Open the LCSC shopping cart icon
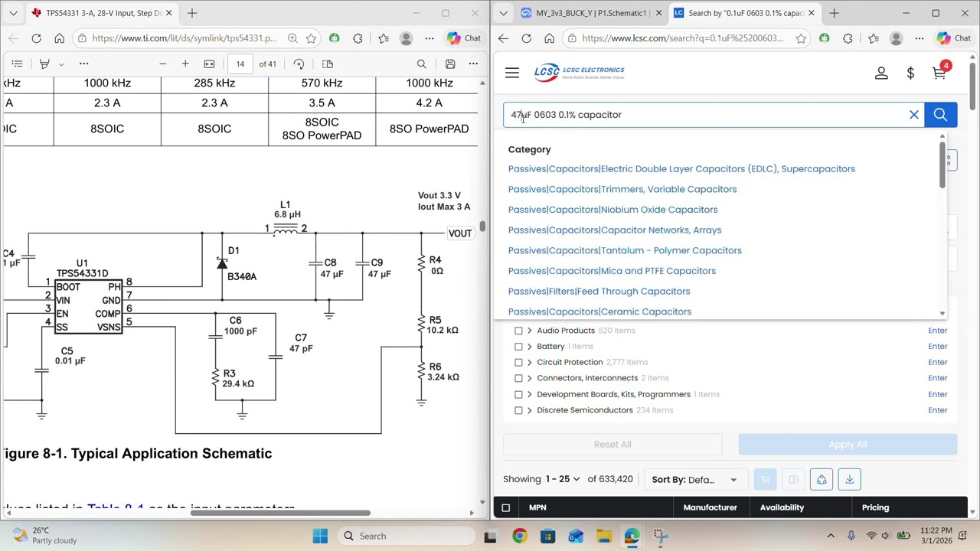Viewport: 980px width, 551px height. point(939,73)
